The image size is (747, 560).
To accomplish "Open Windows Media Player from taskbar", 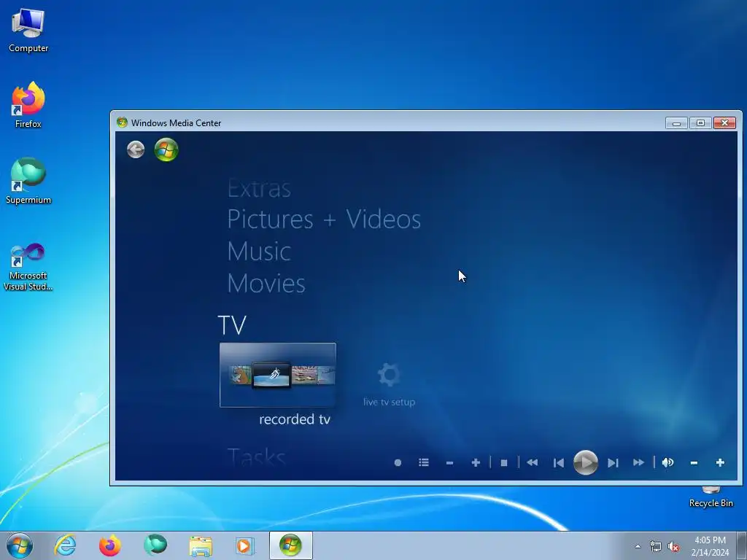I will (x=245, y=545).
